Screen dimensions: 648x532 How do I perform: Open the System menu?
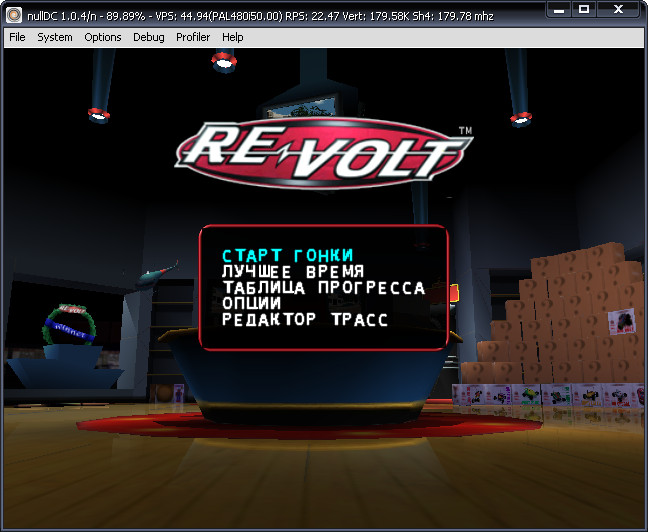[55, 37]
